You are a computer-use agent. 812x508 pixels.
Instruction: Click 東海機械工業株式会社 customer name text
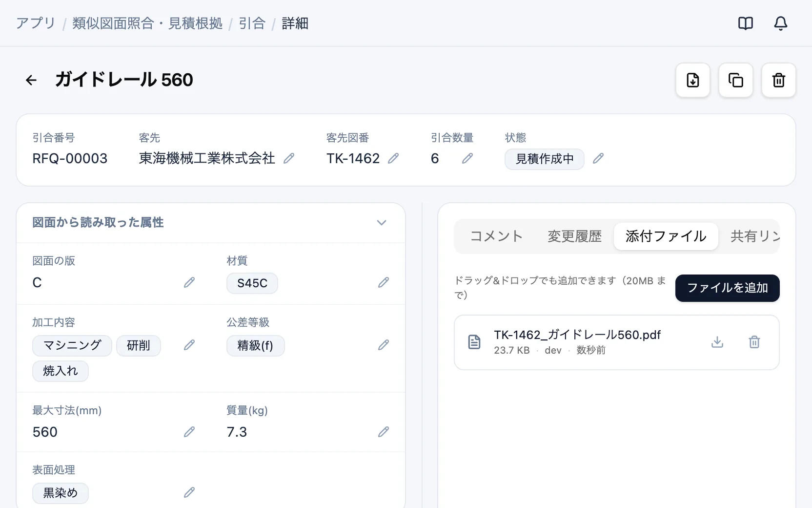(x=207, y=158)
